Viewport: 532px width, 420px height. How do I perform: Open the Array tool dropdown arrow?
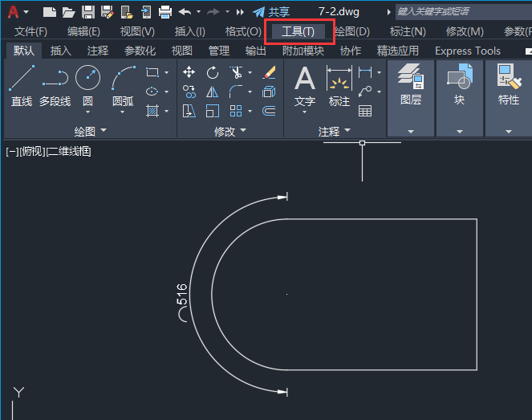(250, 111)
